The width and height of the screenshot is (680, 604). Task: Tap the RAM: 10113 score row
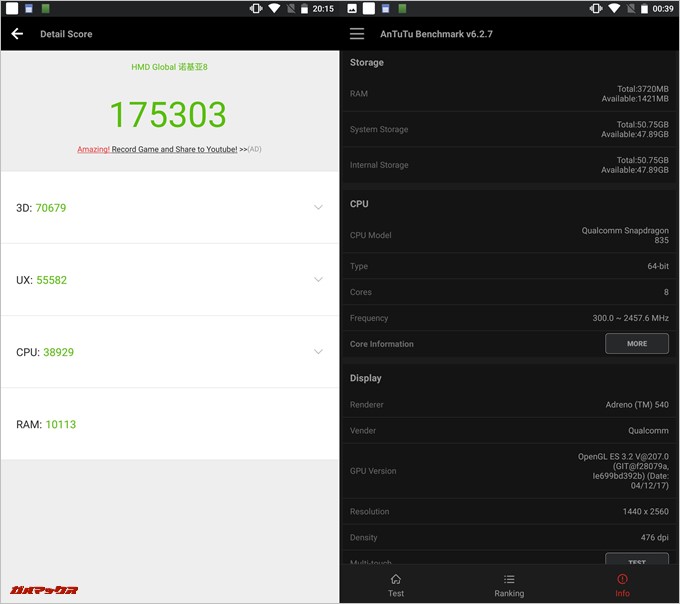point(168,424)
